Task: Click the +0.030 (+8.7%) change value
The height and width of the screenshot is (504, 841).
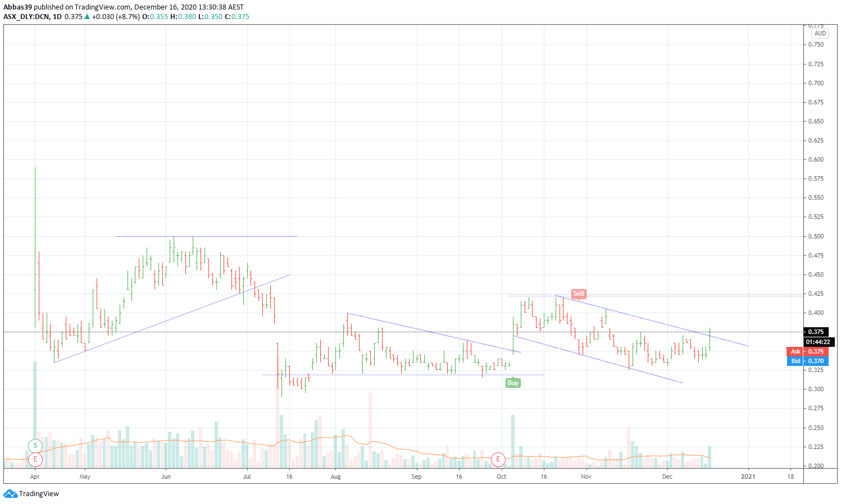Action: [116, 17]
